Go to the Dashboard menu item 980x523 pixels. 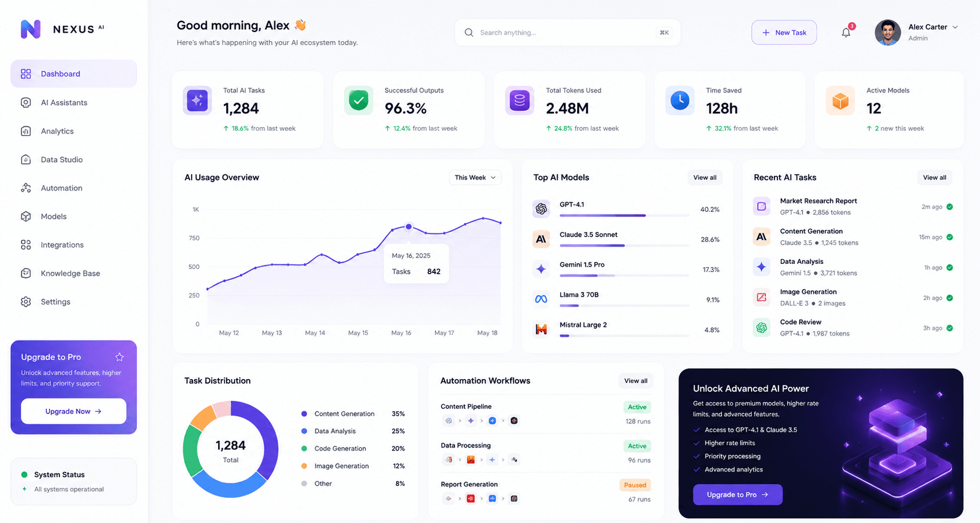[74, 74]
